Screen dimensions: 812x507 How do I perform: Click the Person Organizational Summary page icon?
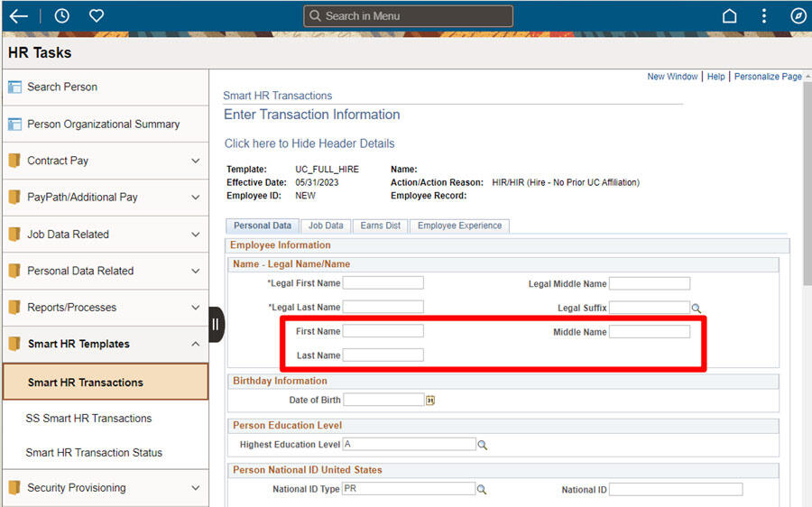pyautogui.click(x=14, y=124)
